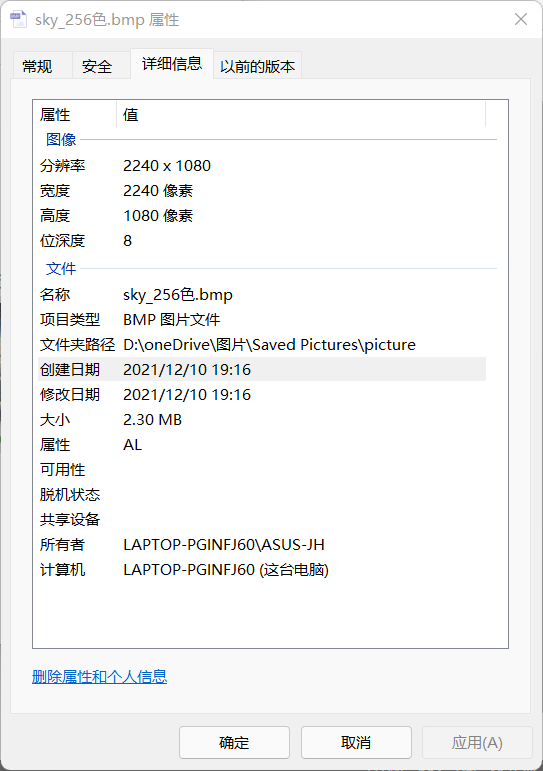543x771 pixels.
Task: Click the value sky_256色.bmp in the list
Action: click(178, 295)
